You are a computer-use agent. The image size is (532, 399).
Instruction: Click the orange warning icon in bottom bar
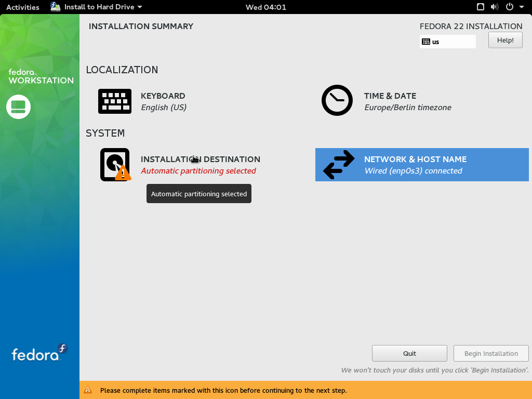point(88,390)
